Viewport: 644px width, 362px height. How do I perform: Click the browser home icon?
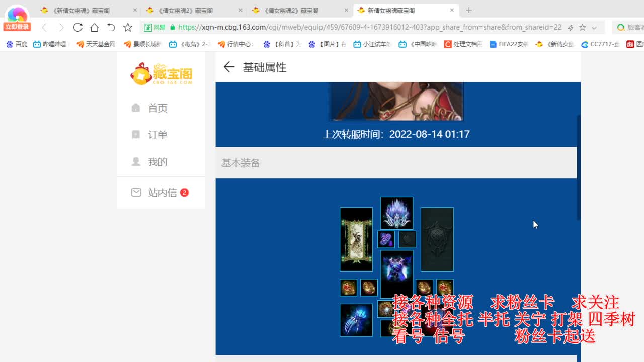click(x=95, y=28)
